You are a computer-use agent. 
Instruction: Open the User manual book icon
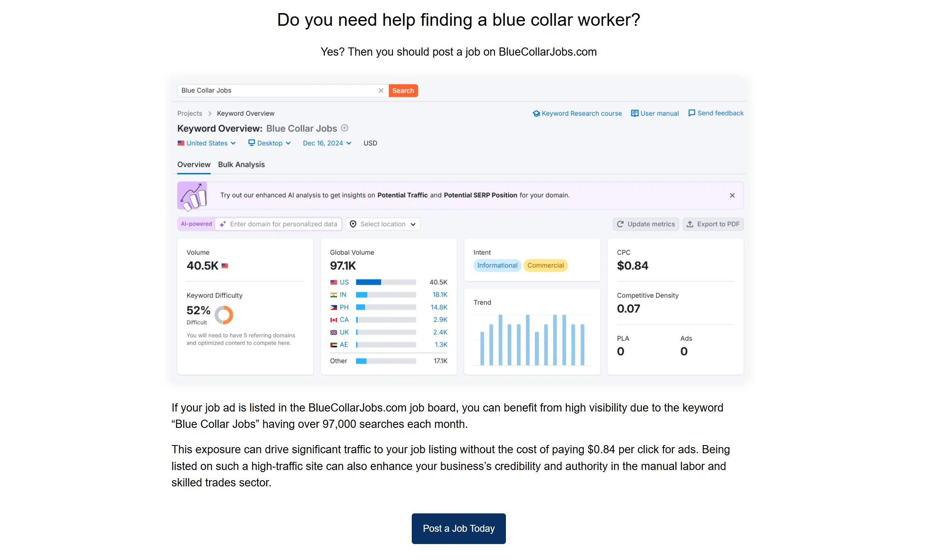634,113
